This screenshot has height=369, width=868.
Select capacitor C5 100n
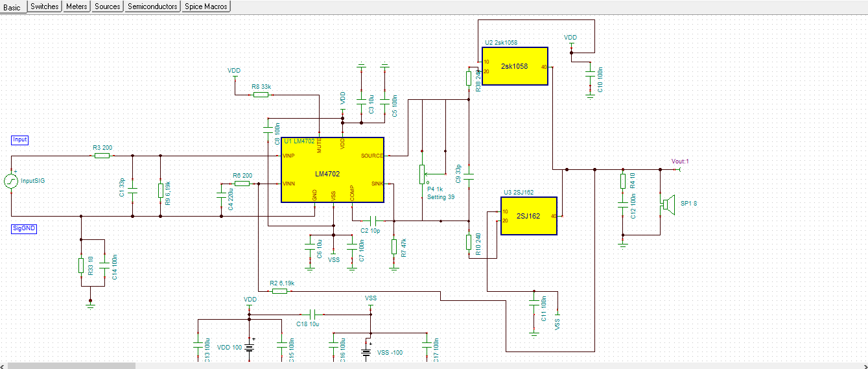pyautogui.click(x=384, y=101)
